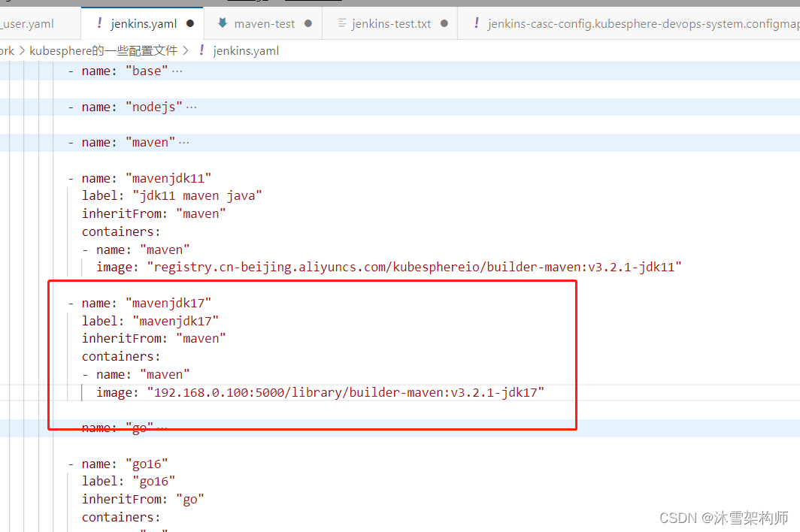Viewport: 800px width, 532px height.
Task: Expand the folded "nodejs" block
Action: tap(191, 107)
